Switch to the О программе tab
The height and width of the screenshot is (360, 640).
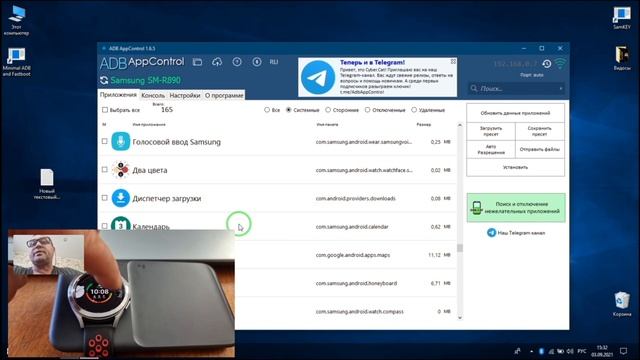pos(224,95)
